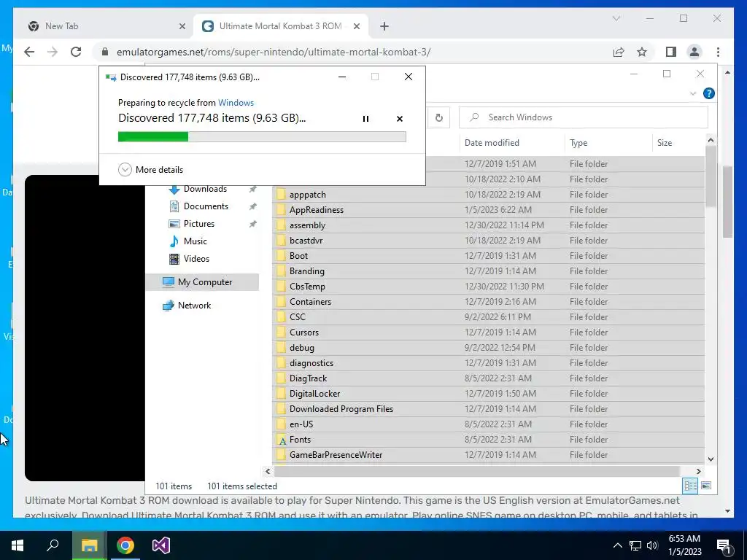The width and height of the screenshot is (747, 560).
Task: Open the notification center
Action: [x=724, y=545]
